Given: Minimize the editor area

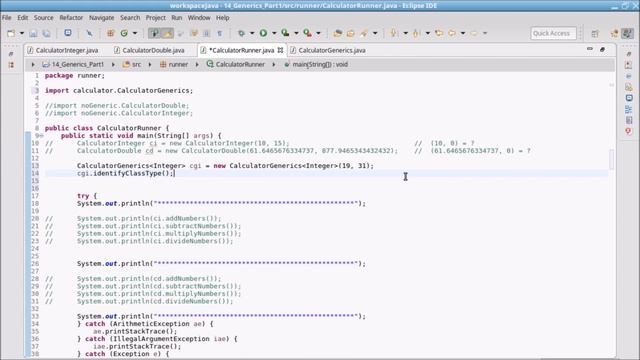Looking at the screenshot, I should coord(590,49).
